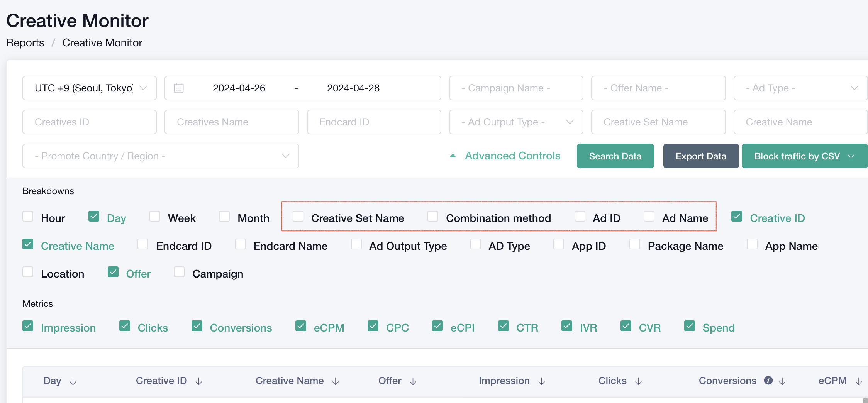Click sort arrow next to Day column

pos(73,381)
